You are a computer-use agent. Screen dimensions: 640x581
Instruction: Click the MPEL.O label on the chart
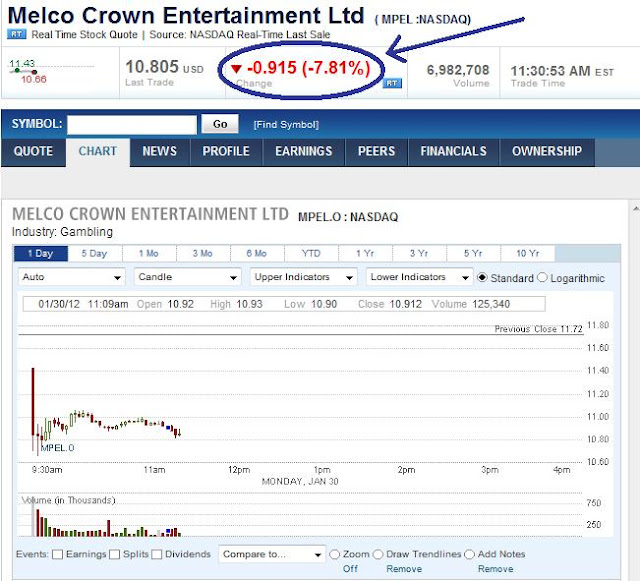tap(58, 448)
